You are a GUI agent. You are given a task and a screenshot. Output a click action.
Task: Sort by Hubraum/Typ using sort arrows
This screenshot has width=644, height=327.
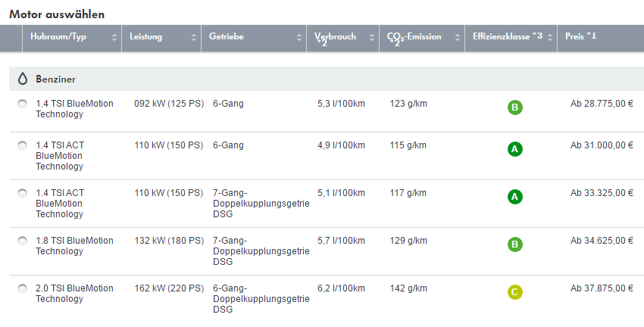114,38
